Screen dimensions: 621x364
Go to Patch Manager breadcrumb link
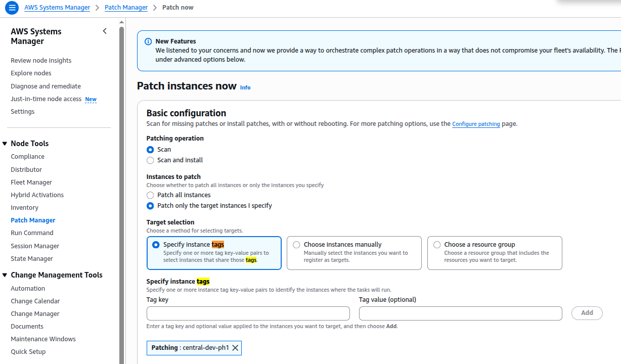click(x=126, y=8)
